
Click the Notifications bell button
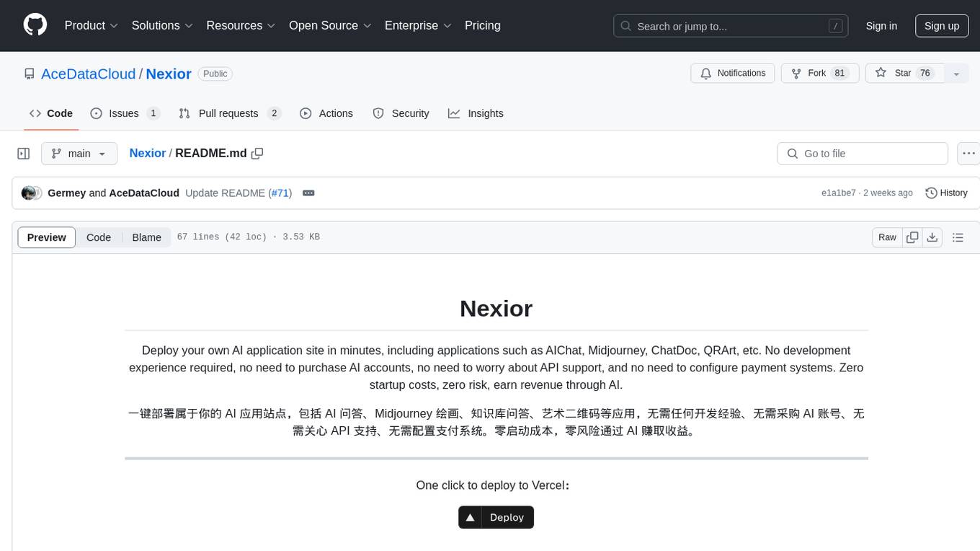pyautogui.click(x=733, y=73)
